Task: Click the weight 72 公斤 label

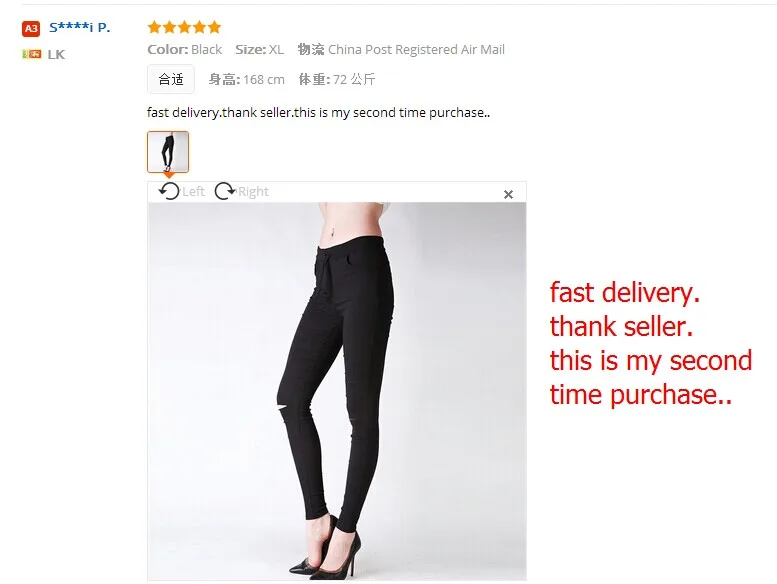Action: pyautogui.click(x=336, y=79)
